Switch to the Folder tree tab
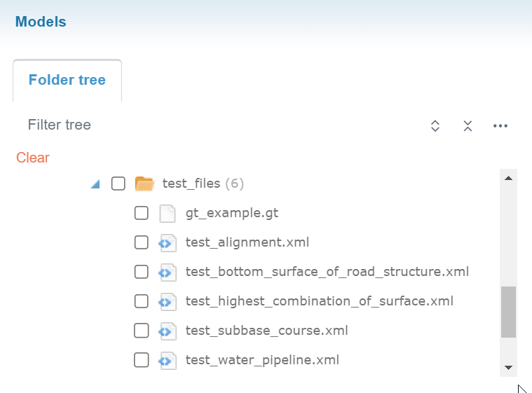Image resolution: width=532 pixels, height=393 pixels. 67,80
